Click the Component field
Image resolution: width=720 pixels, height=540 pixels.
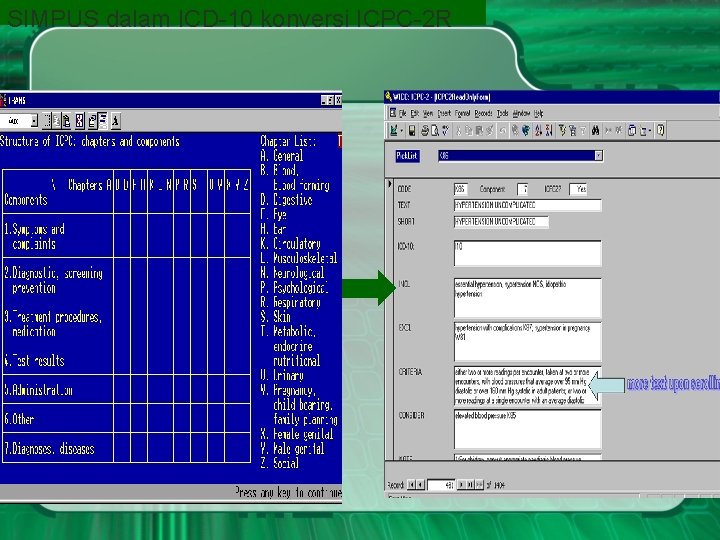523,189
